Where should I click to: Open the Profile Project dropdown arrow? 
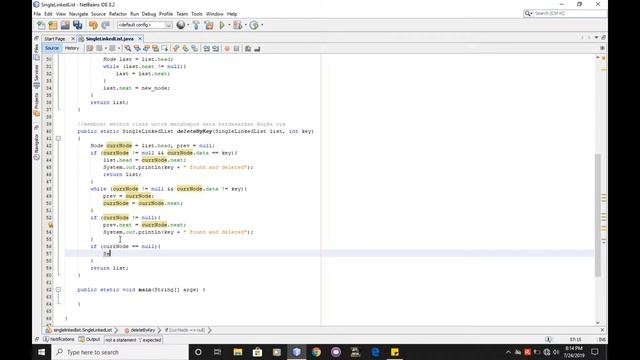[x=262, y=25]
